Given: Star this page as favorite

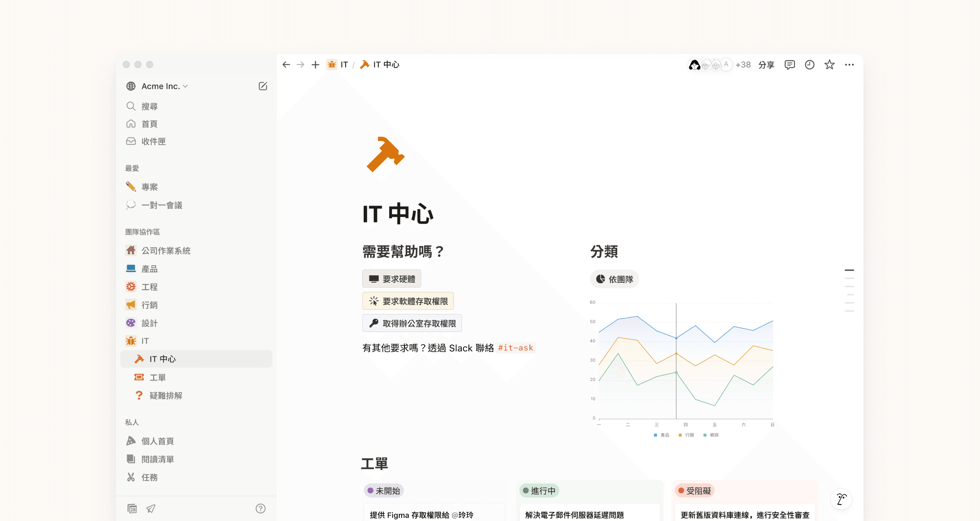Looking at the screenshot, I should tap(829, 65).
